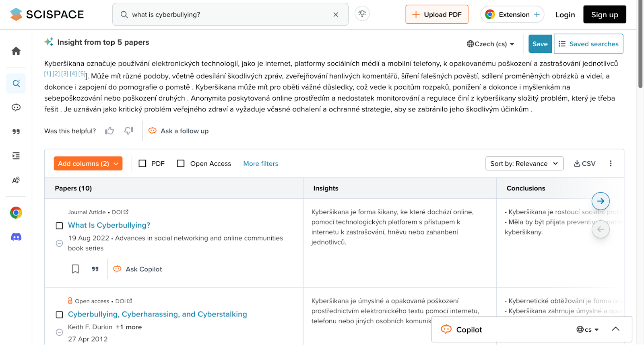Open Add columns (2) dropdown
The width and height of the screenshot is (644, 345).
click(88, 164)
